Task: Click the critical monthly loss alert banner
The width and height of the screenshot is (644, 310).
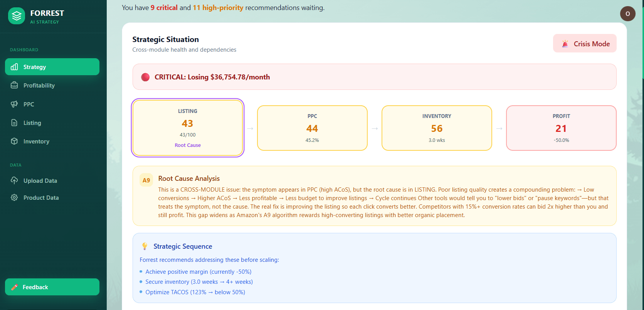Action: click(374, 77)
